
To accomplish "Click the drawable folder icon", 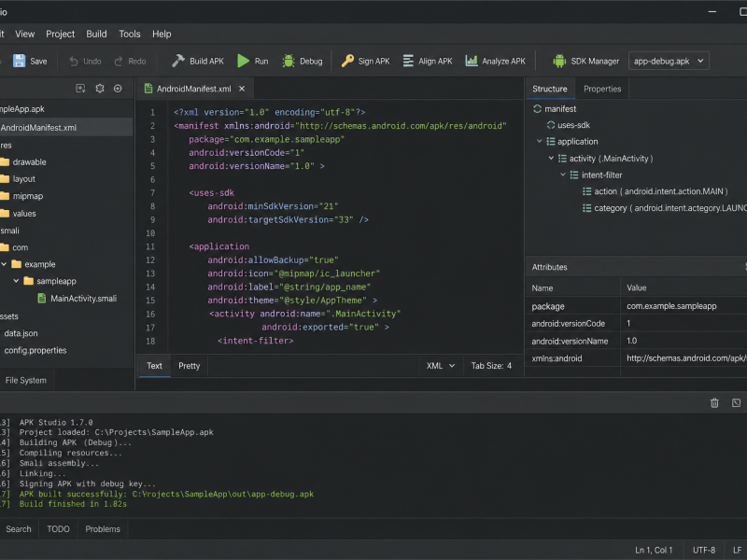I will (x=5, y=161).
